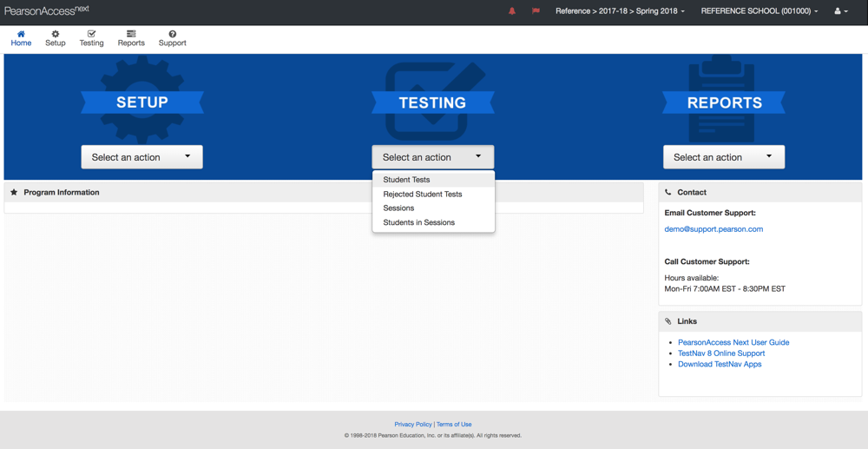Image resolution: width=868 pixels, height=449 pixels.
Task: Open the Setup gear icon menu
Action: pyautogui.click(x=56, y=35)
